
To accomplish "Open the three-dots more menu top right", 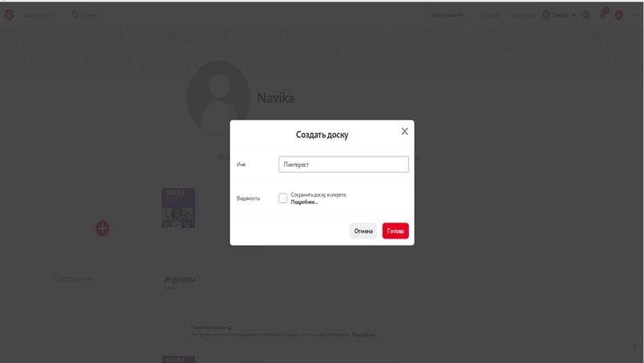I will tap(635, 15).
